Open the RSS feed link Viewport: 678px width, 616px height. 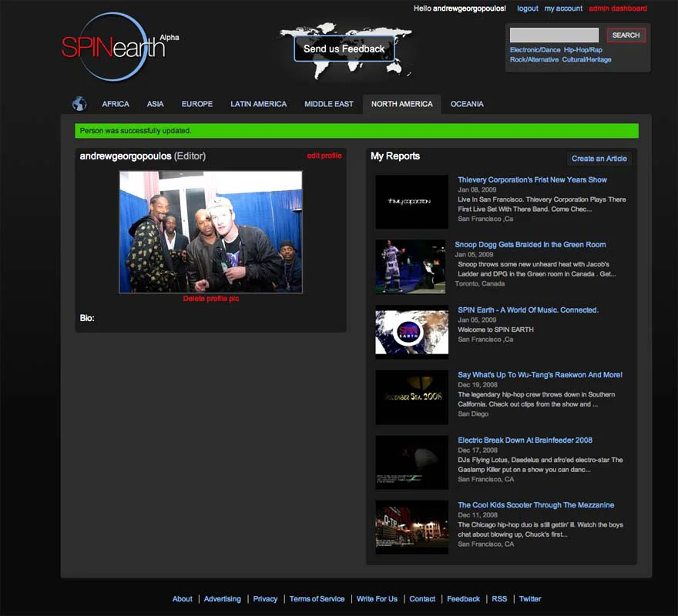click(499, 599)
